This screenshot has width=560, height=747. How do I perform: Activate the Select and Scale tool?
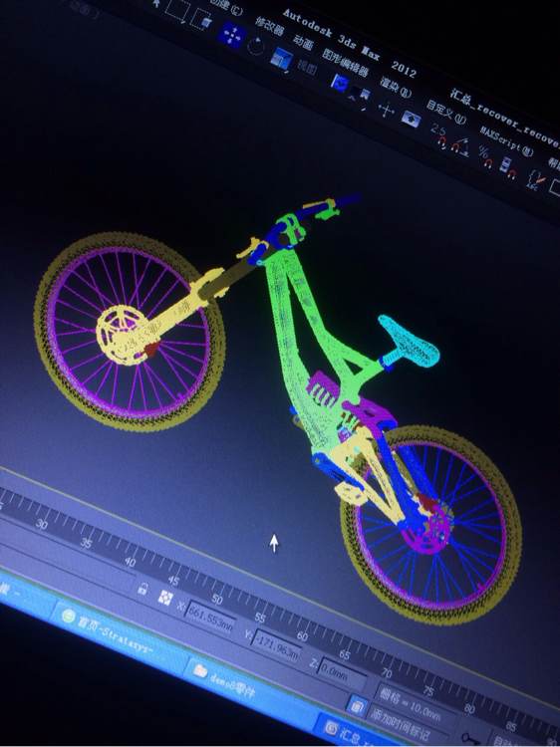pyautogui.click(x=282, y=60)
